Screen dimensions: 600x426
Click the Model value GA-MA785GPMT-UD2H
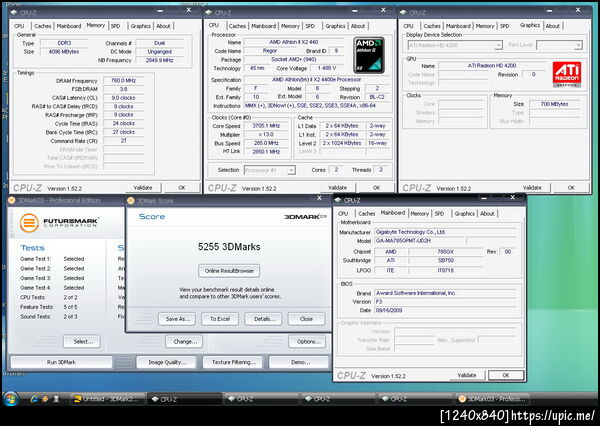[x=419, y=241]
